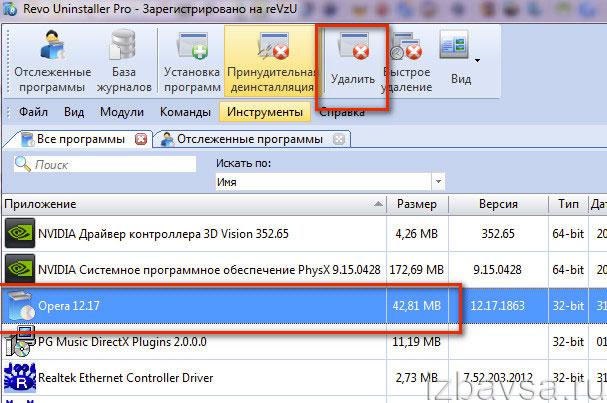Select NVIDIA Драйвер контроллера 3D Vision row

[304, 233]
